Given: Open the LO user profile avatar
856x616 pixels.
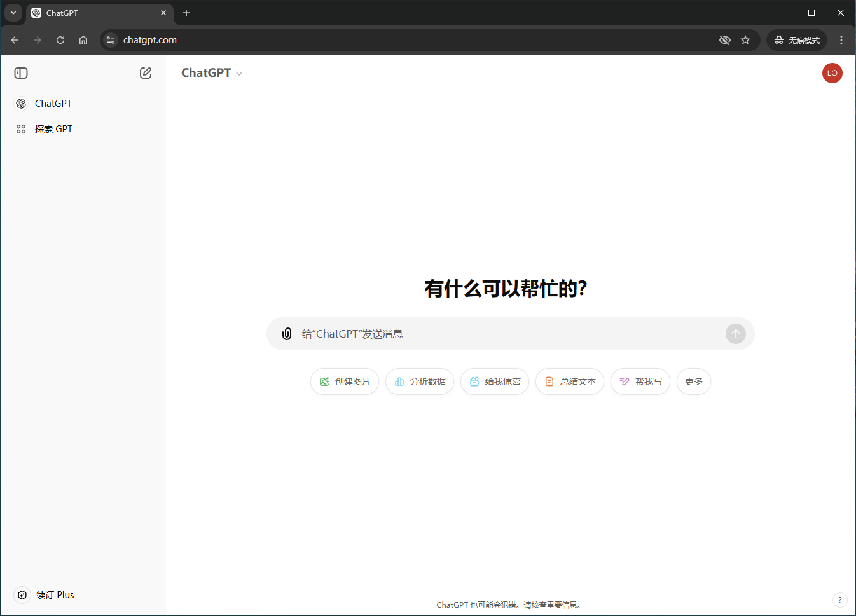Looking at the screenshot, I should [832, 73].
